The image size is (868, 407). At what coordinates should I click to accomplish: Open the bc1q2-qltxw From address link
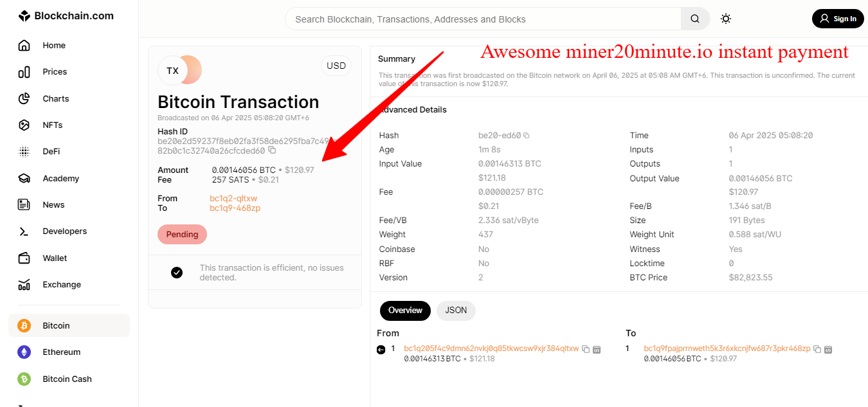click(233, 199)
